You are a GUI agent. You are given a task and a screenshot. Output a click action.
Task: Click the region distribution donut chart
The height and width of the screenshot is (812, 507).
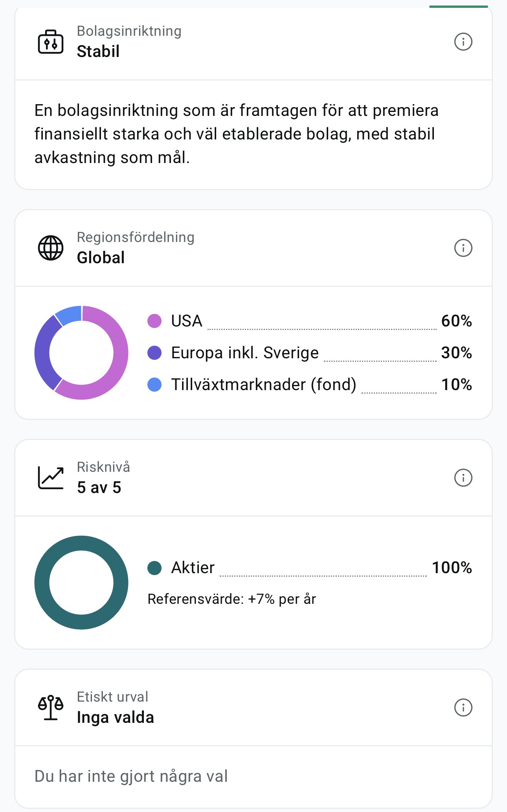pos(81,352)
